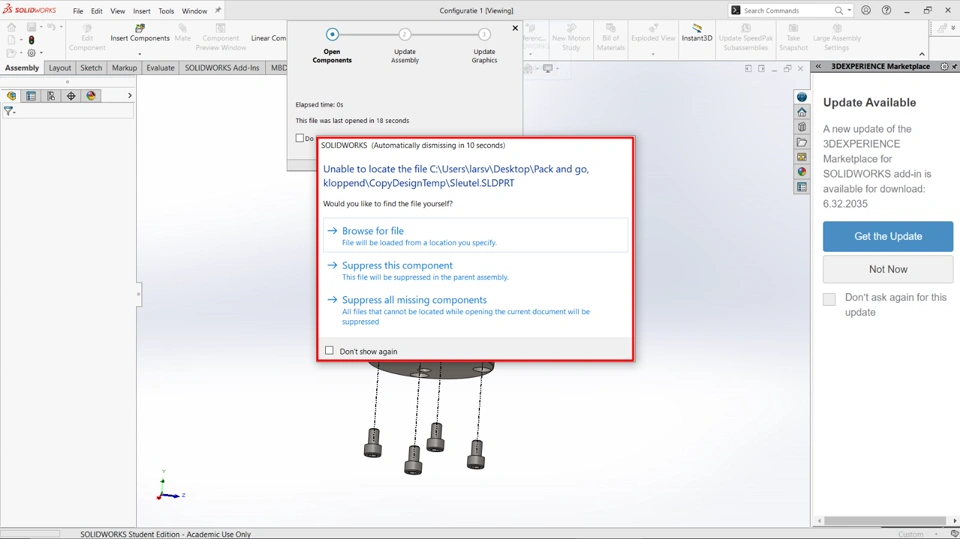Click the pin icon beside the Window menu
The height and width of the screenshot is (539, 960).
click(217, 10)
